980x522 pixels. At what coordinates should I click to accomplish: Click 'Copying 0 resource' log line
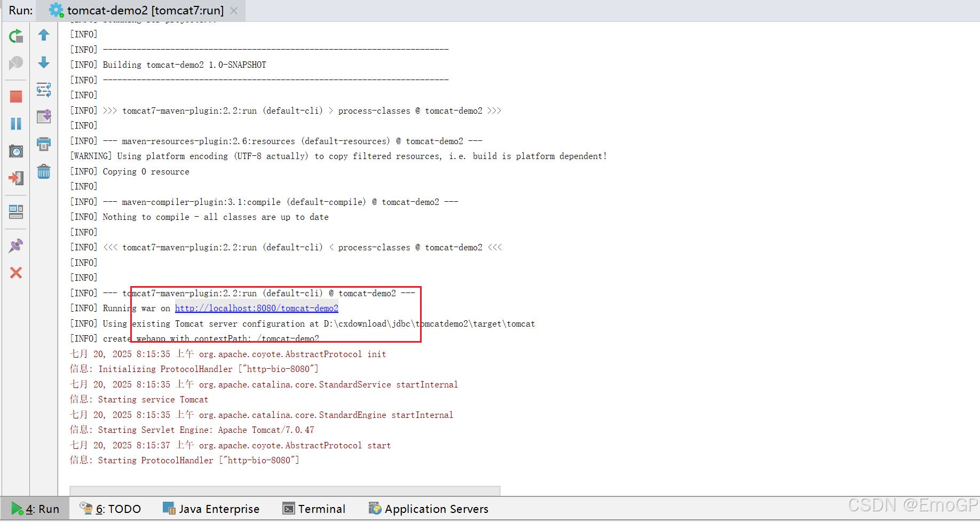click(130, 171)
